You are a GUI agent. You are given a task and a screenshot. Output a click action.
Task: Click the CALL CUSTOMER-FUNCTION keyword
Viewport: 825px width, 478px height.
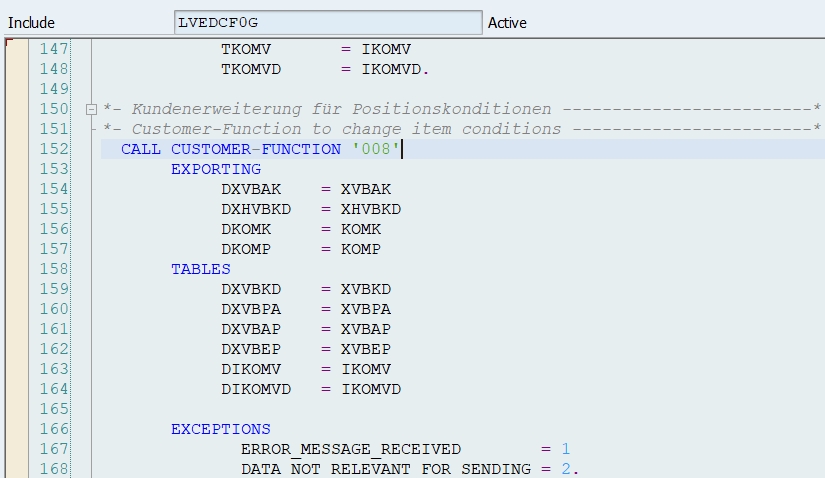click(230, 149)
